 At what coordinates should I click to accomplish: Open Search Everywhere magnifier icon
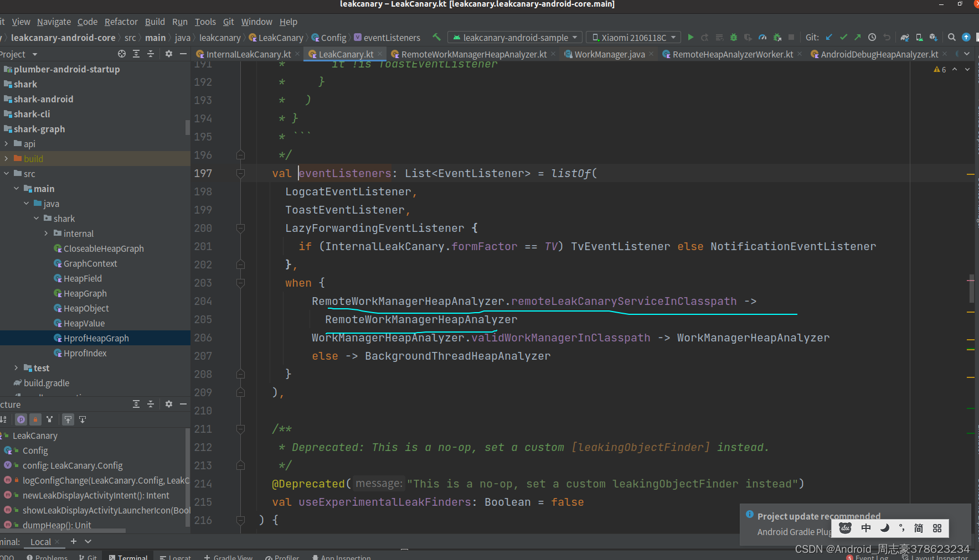click(x=952, y=38)
